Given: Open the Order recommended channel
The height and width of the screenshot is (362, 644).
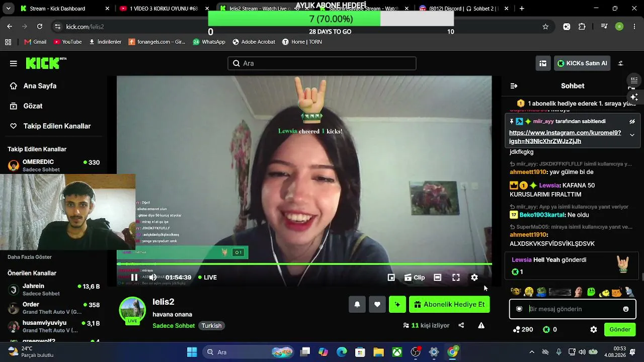Looking at the screenshot, I should point(53,308).
